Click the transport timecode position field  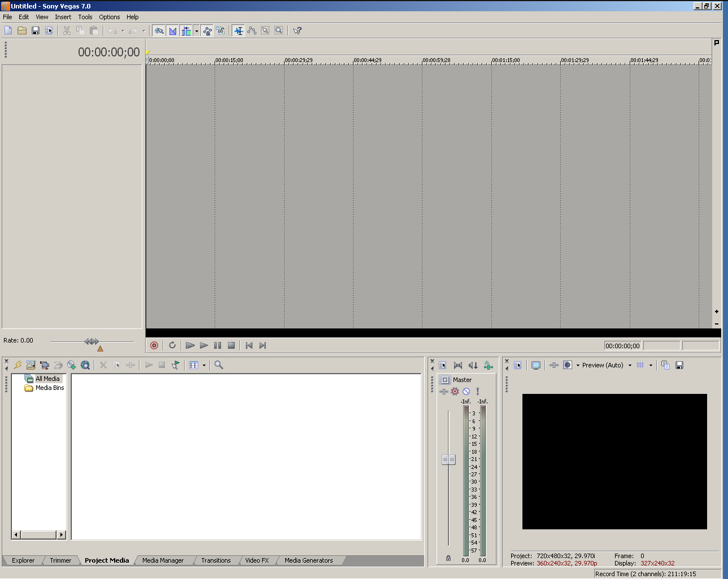coord(622,346)
